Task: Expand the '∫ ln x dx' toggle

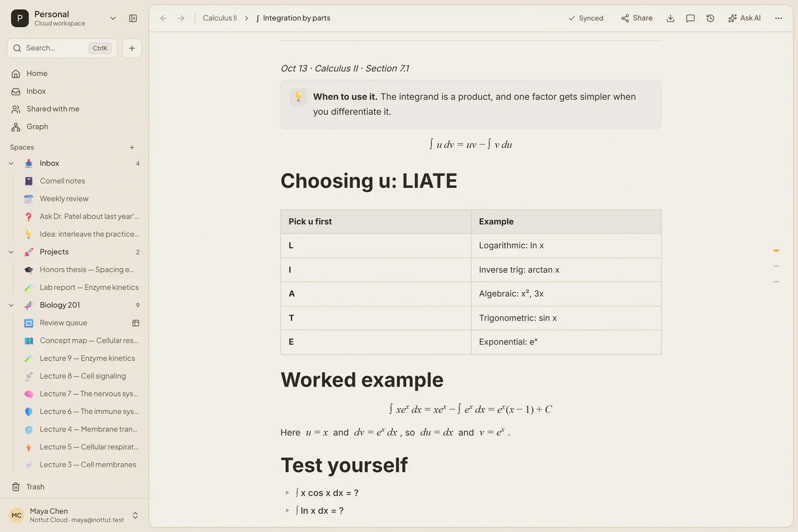Action: (x=287, y=511)
